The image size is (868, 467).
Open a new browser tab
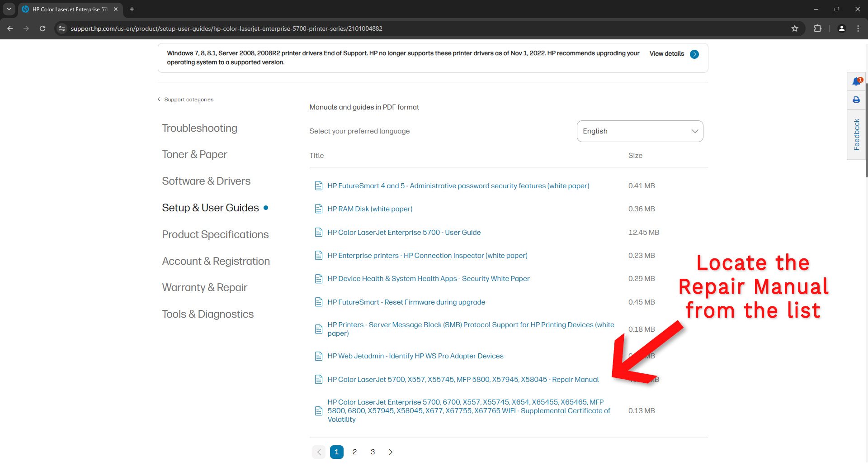point(132,9)
